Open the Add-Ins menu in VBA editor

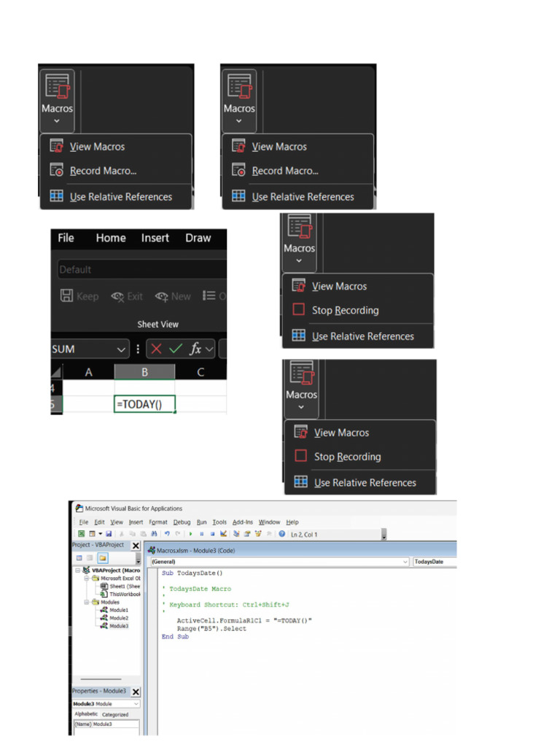click(x=242, y=522)
